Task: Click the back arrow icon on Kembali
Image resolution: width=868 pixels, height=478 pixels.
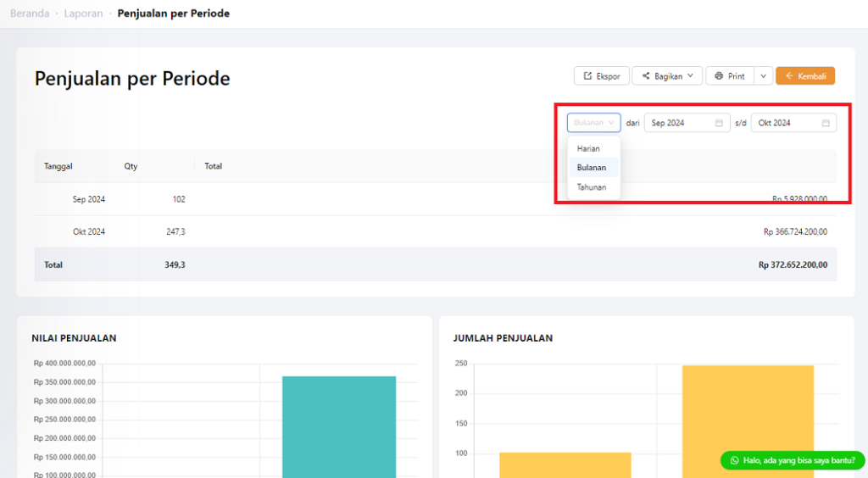Action: 789,75
